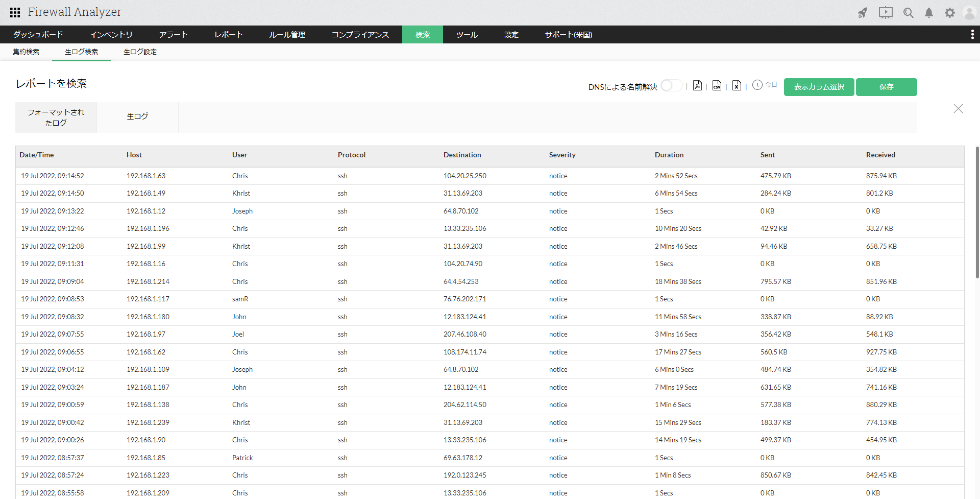Open the user profile avatar

coord(969,13)
